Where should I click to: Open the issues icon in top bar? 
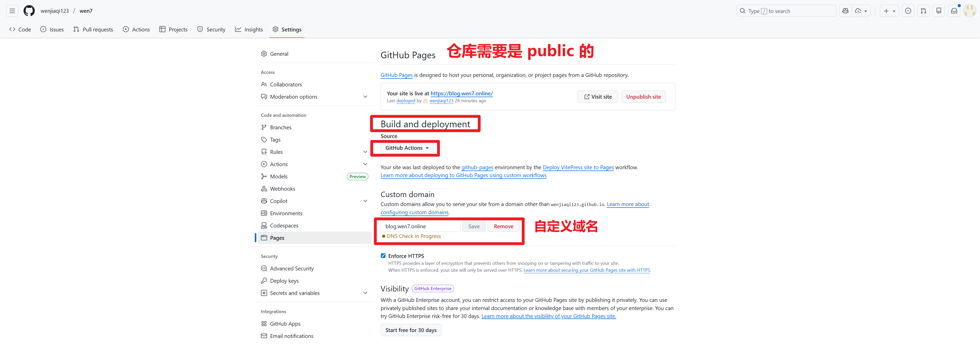pyautogui.click(x=908, y=11)
